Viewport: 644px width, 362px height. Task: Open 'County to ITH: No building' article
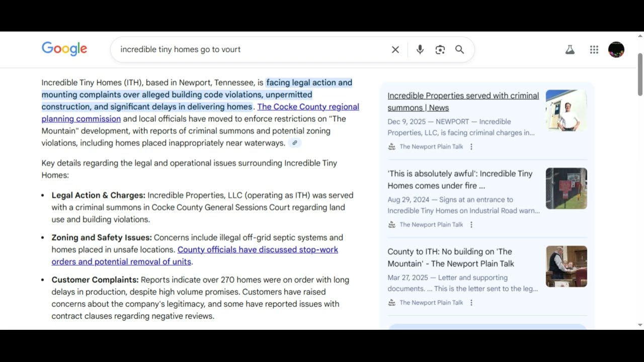[451, 257]
